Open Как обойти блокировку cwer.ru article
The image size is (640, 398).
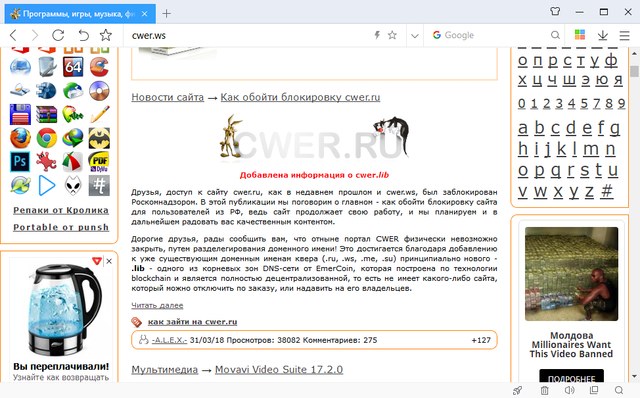300,98
